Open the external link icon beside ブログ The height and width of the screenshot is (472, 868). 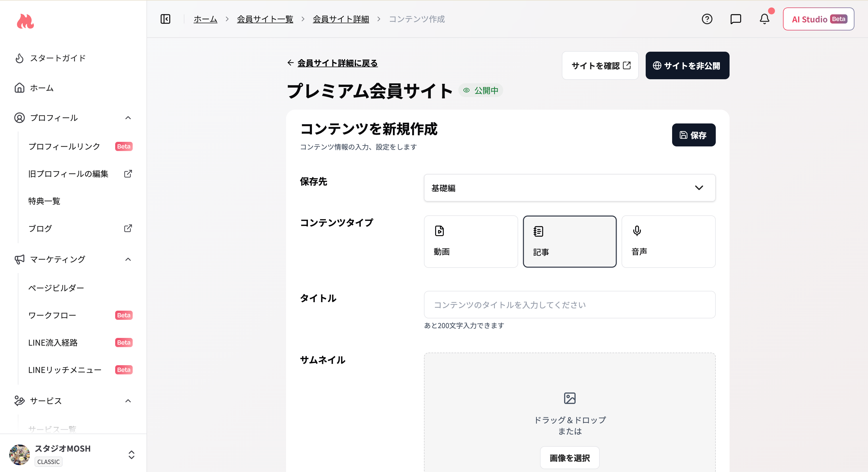[x=128, y=229]
